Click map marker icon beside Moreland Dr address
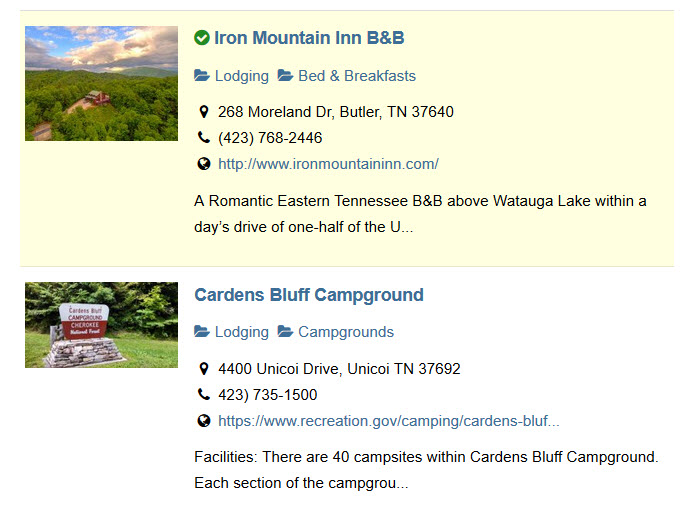The height and width of the screenshot is (519, 690). [204, 112]
